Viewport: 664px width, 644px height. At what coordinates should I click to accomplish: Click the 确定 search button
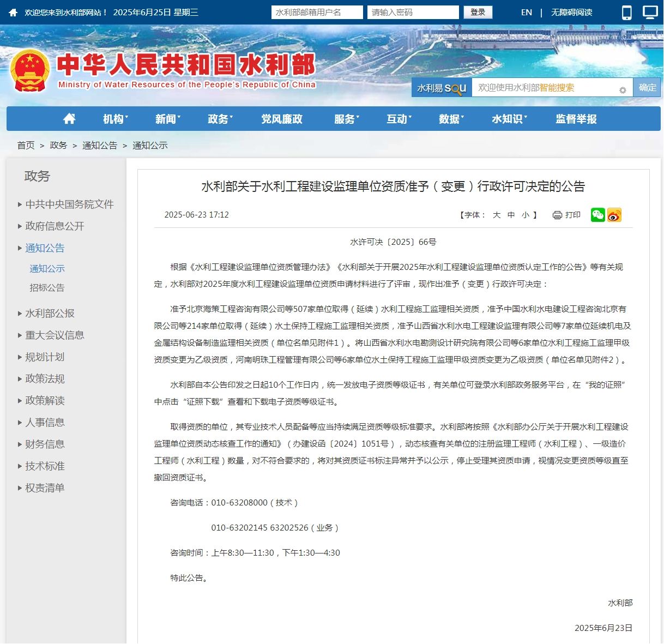[647, 88]
